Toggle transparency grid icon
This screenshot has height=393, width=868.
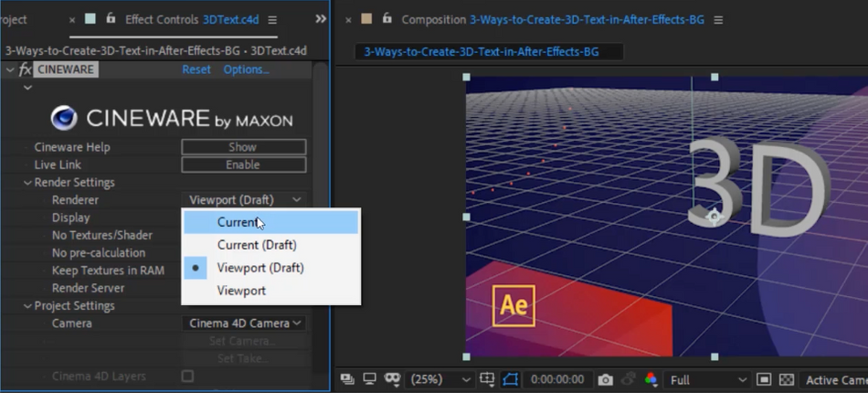(x=786, y=379)
